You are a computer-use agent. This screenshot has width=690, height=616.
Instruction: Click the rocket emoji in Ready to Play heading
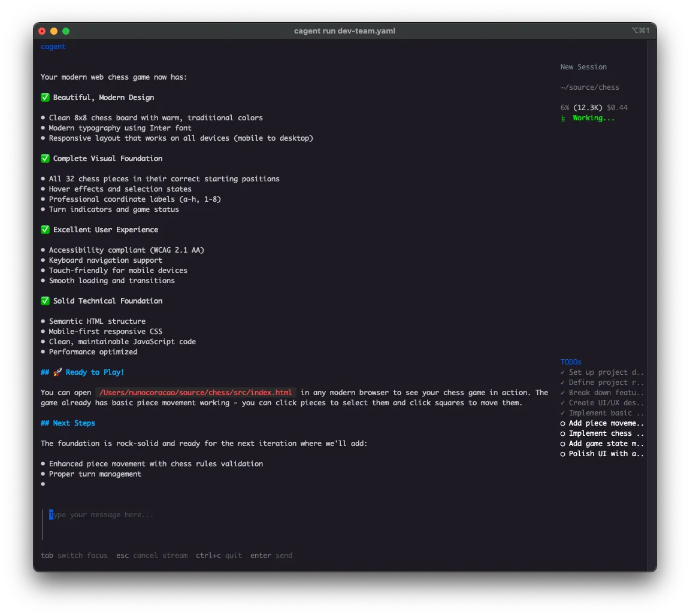(57, 372)
